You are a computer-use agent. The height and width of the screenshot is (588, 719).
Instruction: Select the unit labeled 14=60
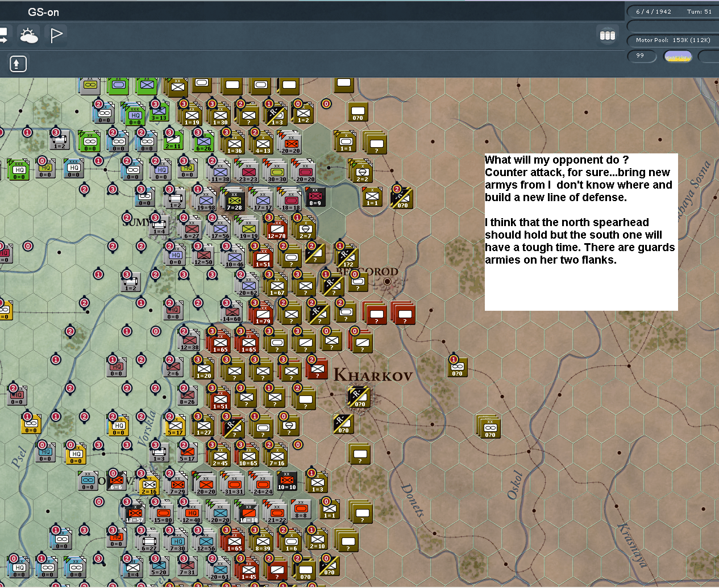[x=231, y=312]
